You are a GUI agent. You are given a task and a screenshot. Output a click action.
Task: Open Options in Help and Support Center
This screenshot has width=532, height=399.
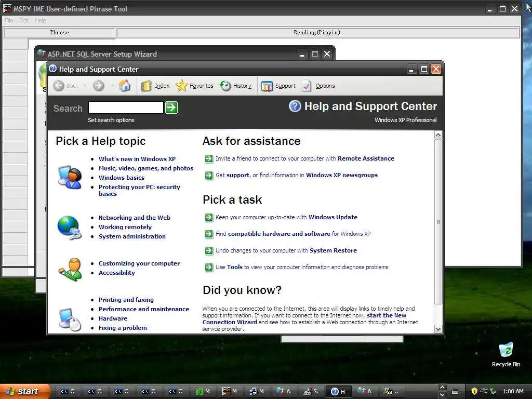(318, 86)
